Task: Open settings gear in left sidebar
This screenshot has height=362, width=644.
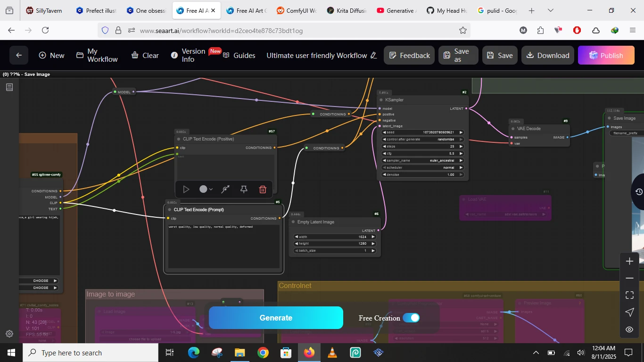Action: (9, 334)
